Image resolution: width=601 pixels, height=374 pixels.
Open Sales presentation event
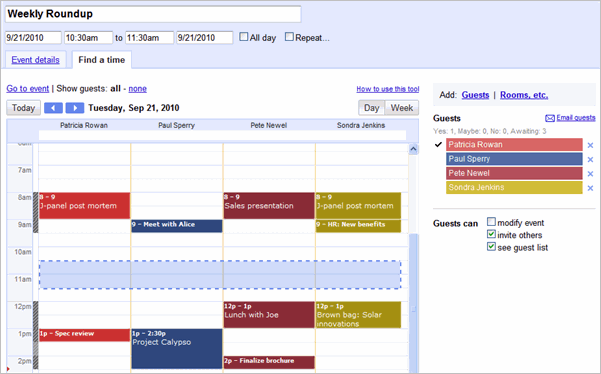269,206
